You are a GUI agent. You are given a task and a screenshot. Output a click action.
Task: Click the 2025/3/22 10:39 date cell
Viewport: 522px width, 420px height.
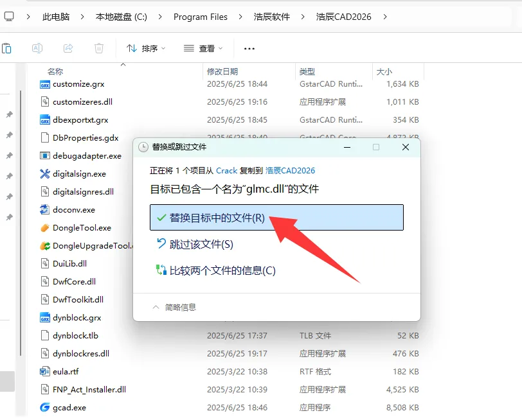237,389
